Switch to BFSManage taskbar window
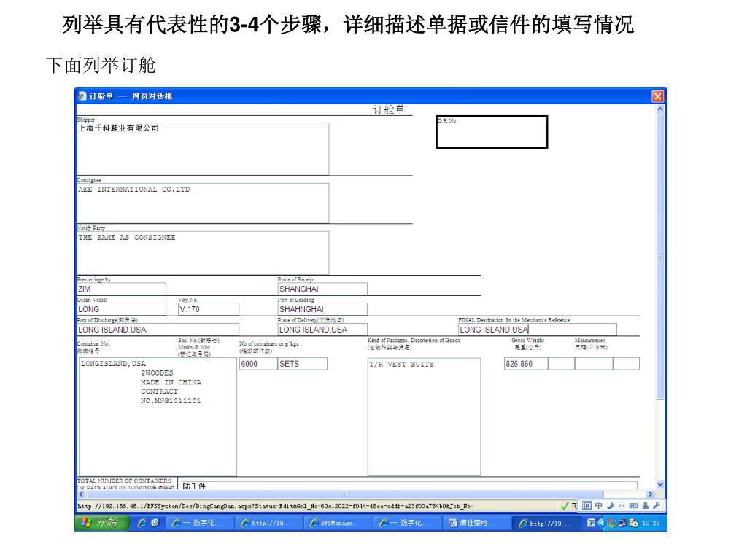Screen dimensions: 747x560 338,523
